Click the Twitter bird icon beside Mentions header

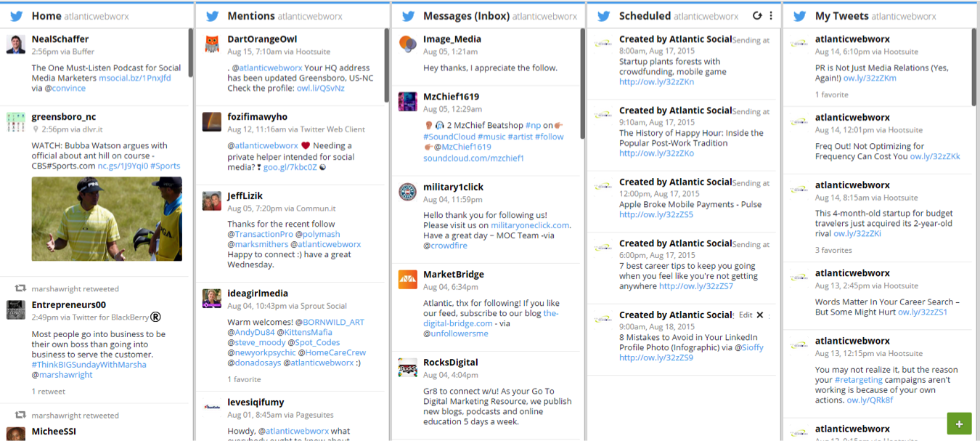pyautogui.click(x=213, y=16)
